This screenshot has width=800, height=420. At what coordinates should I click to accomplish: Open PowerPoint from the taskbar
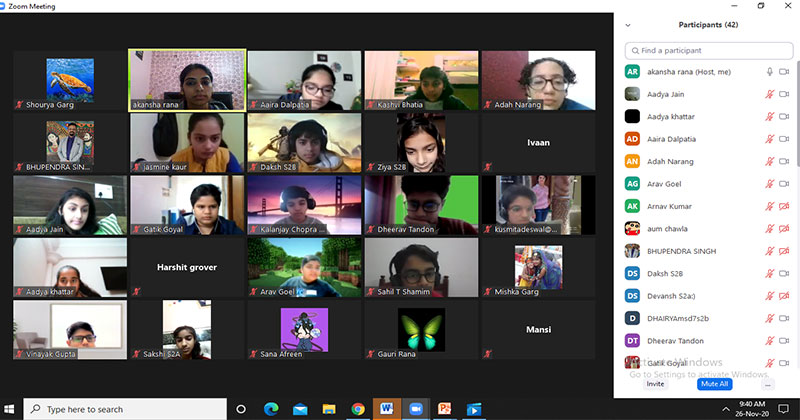(x=444, y=409)
